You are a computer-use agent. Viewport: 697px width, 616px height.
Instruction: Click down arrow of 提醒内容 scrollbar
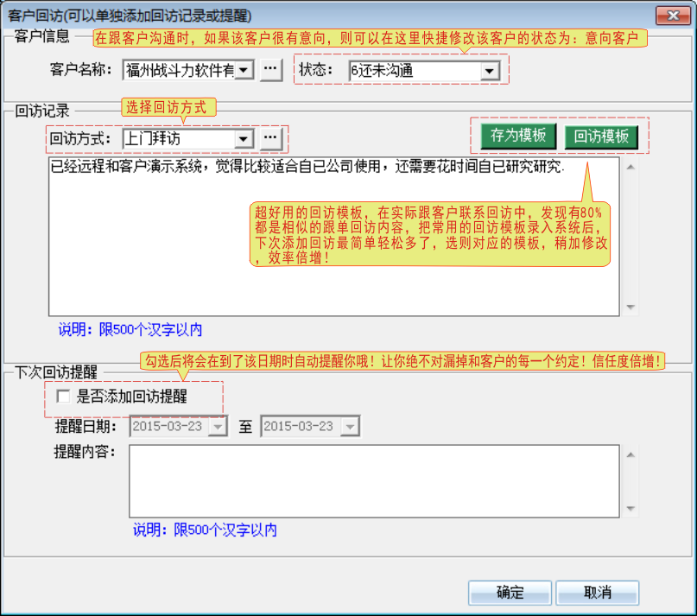(630, 508)
